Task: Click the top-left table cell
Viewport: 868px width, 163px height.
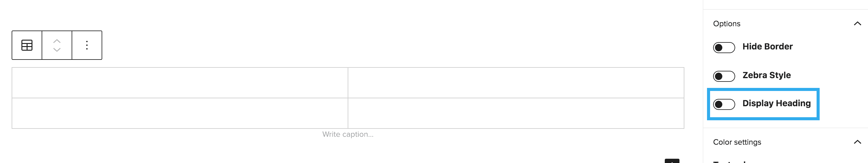Action: click(180, 83)
